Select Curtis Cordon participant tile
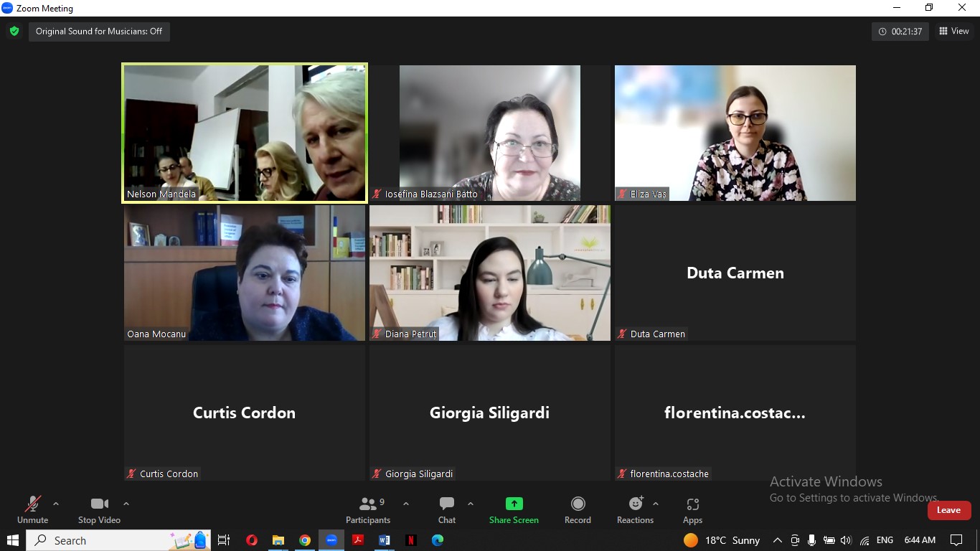Screen dimensions: 980x551 pos(245,413)
